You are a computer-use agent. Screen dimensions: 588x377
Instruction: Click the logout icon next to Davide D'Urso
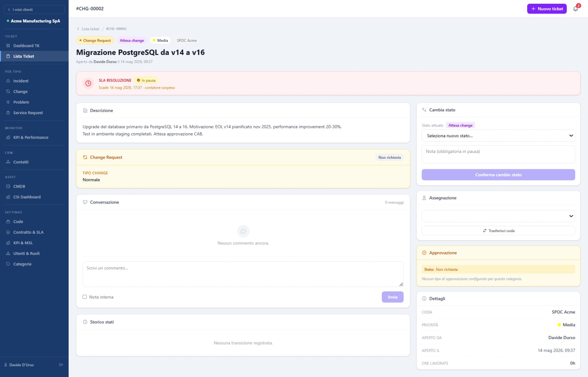[x=61, y=365]
